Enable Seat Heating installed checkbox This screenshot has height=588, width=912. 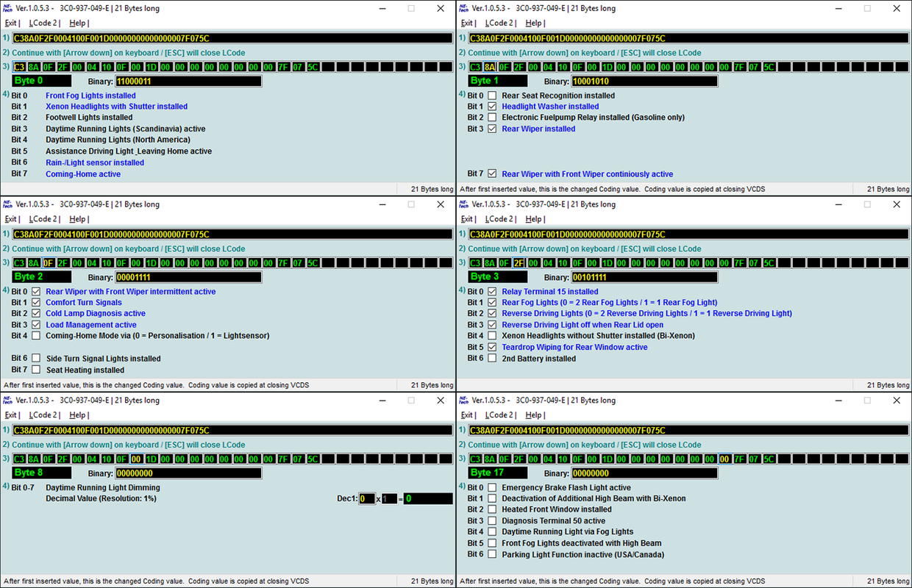pyautogui.click(x=36, y=370)
